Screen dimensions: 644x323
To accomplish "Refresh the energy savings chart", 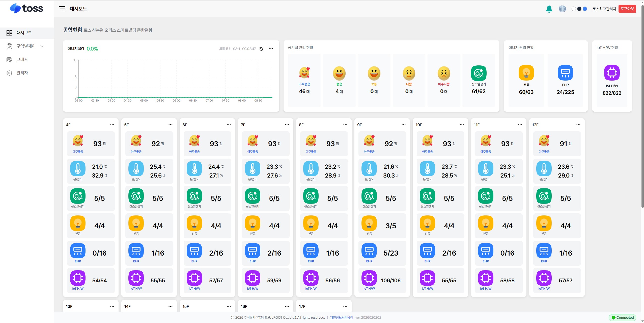I will point(261,49).
